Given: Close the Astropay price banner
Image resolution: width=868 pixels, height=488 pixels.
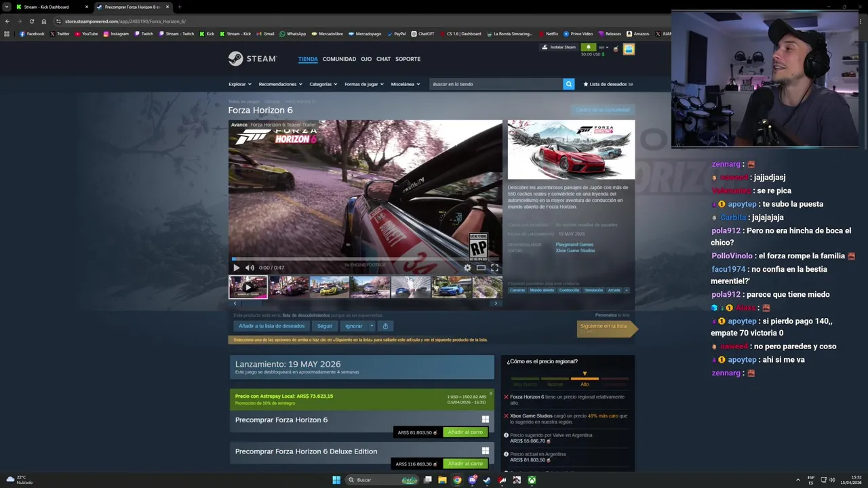Looking at the screenshot, I should [490, 393].
